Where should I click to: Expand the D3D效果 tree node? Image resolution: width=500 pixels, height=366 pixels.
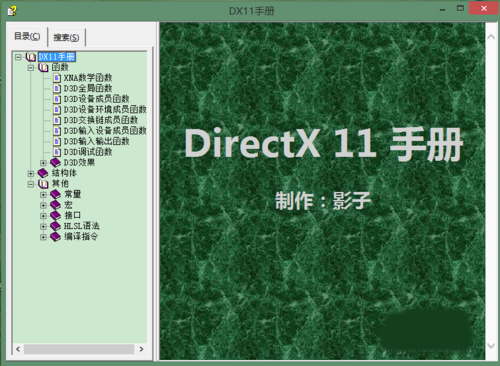[x=43, y=163]
